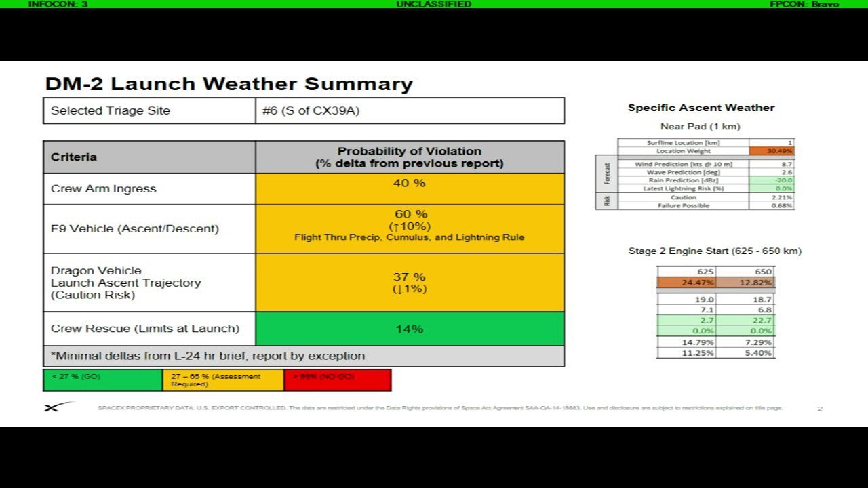The height and width of the screenshot is (488, 868).
Task: Click the 'Caution' risk row label
Action: 684,197
